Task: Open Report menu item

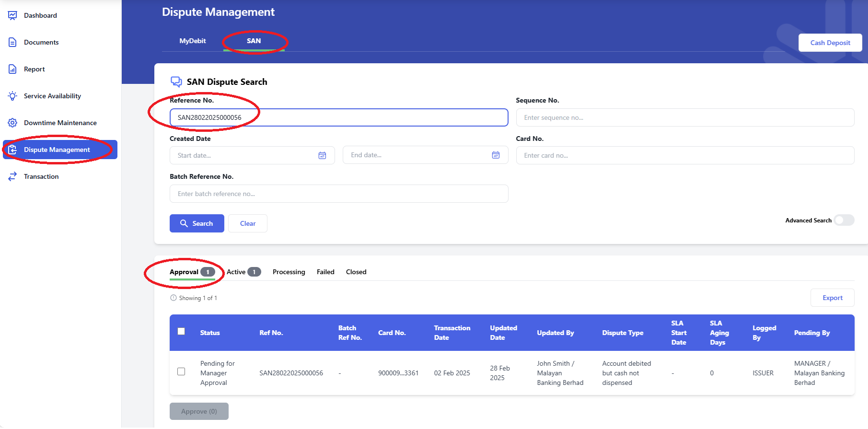Action: [x=35, y=69]
